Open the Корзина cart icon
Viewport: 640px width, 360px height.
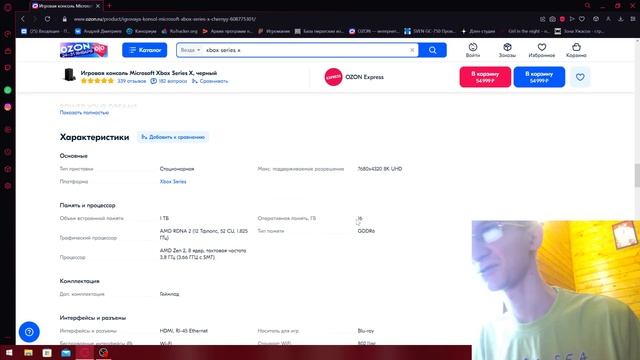tap(576, 50)
